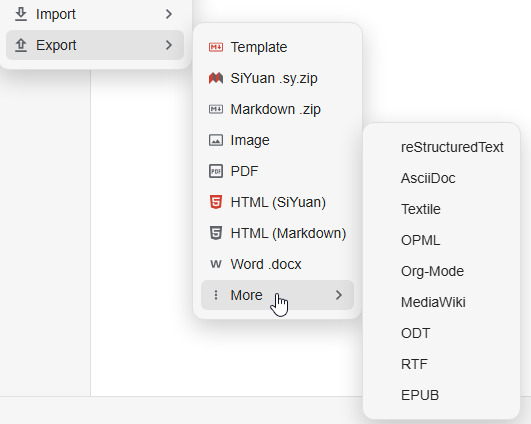Click the red HTML5 SiYuan icon
This screenshot has width=531, height=424.
(216, 202)
